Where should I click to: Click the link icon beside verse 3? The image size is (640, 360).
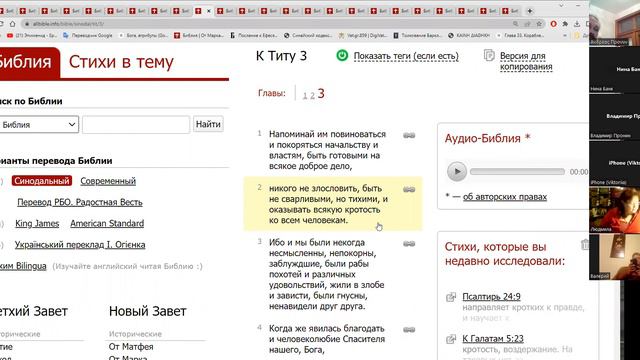pyautogui.click(x=409, y=244)
